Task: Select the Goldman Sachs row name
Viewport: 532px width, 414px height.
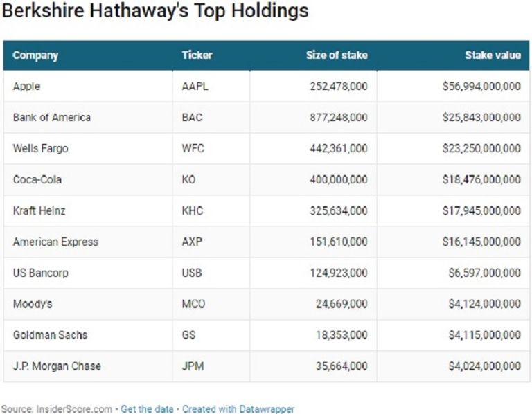Action: (50, 335)
